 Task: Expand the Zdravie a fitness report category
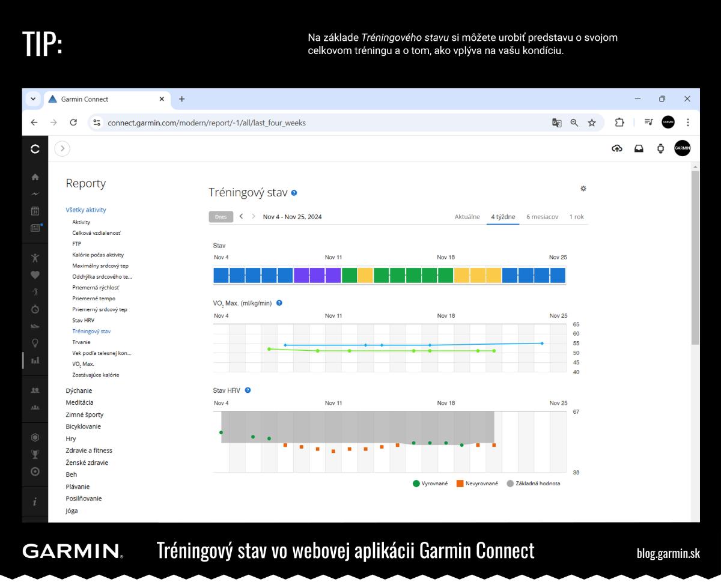(x=89, y=450)
